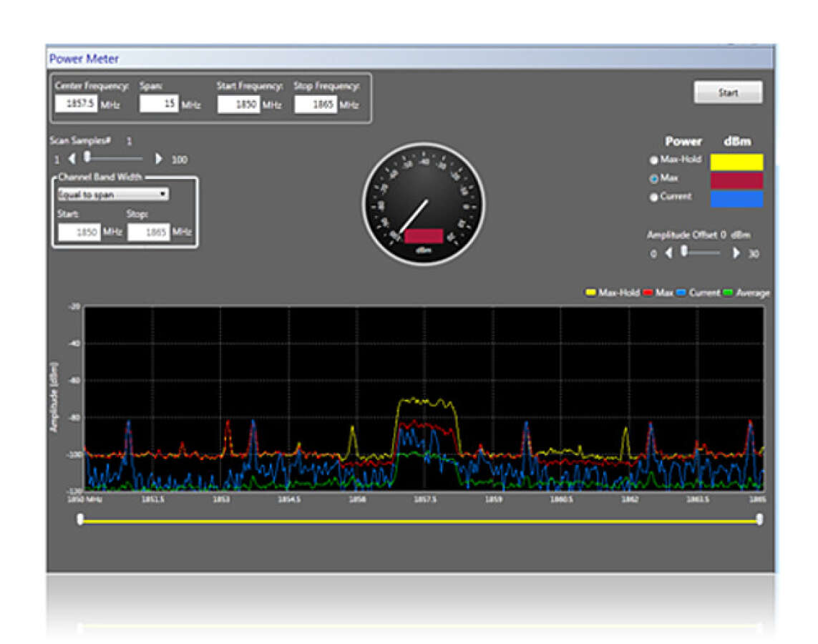
Task: Click the Max-Hold legend entry
Action: pos(613,293)
